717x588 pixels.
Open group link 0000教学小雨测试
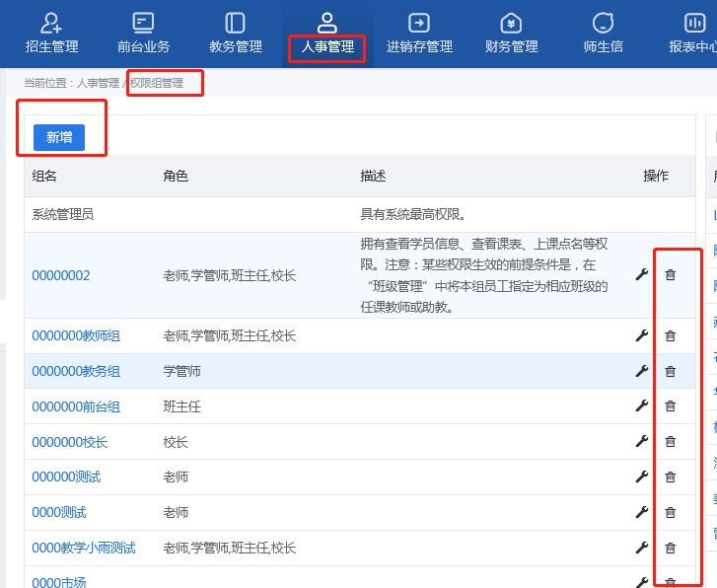[84, 548]
